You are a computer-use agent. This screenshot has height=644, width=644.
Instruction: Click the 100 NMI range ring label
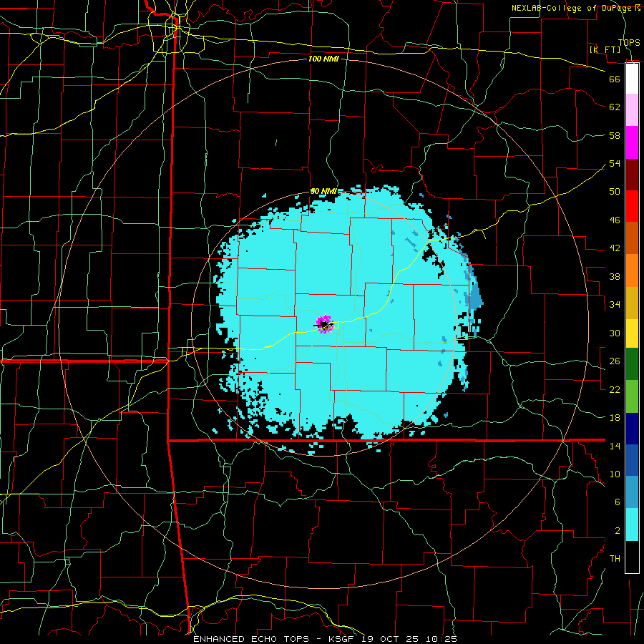tap(323, 59)
